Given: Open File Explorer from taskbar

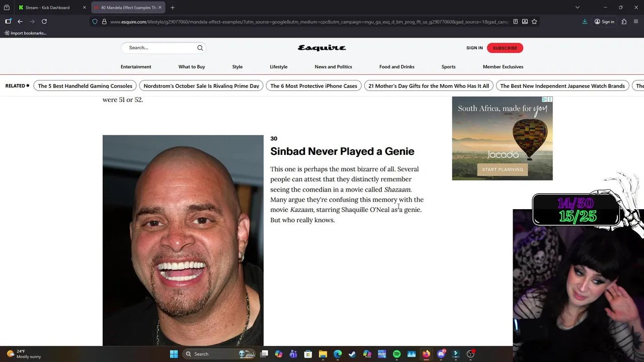Looking at the screenshot, I should (323, 354).
